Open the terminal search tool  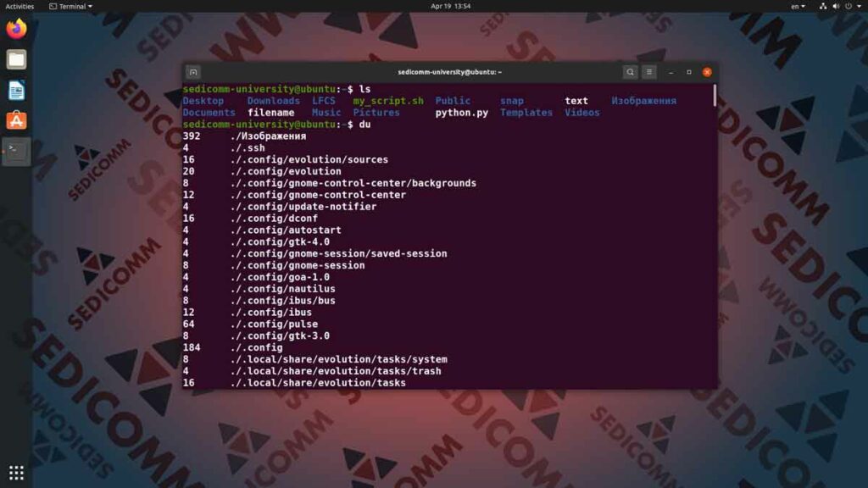coord(630,72)
